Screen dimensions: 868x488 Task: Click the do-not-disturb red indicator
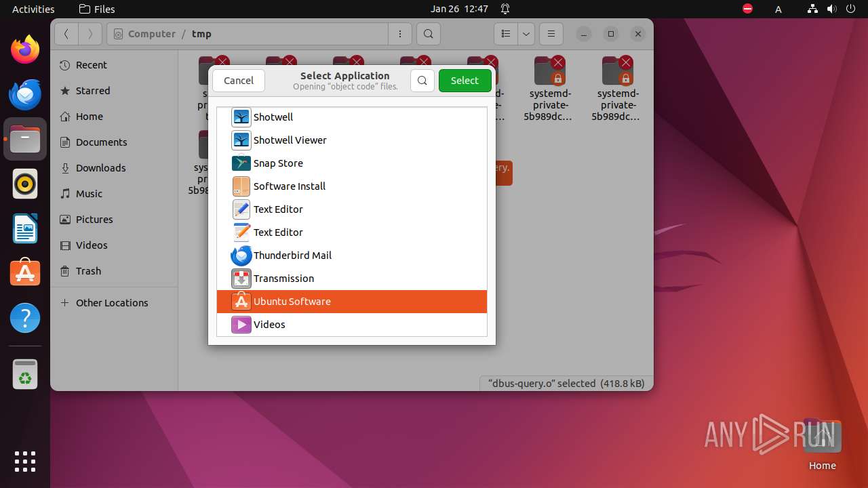(x=747, y=9)
